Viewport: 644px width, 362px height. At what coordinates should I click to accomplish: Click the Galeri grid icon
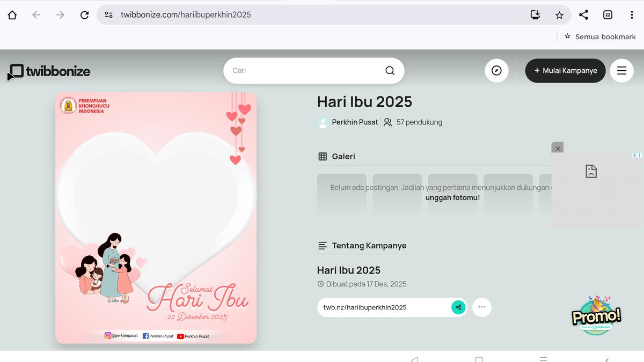tap(322, 156)
